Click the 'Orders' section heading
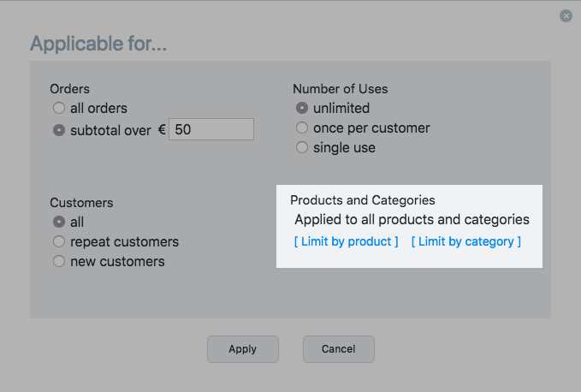Viewport: 581px width, 392px height. pyautogui.click(x=69, y=89)
